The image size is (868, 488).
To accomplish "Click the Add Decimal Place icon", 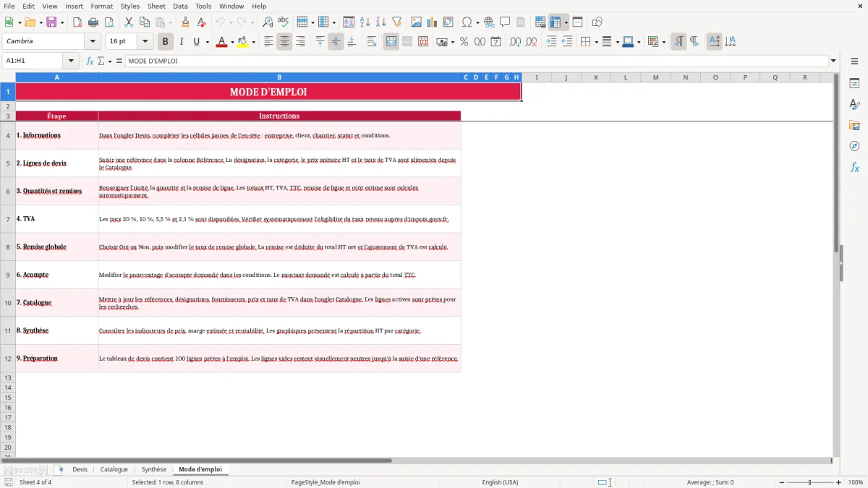I will tap(515, 42).
